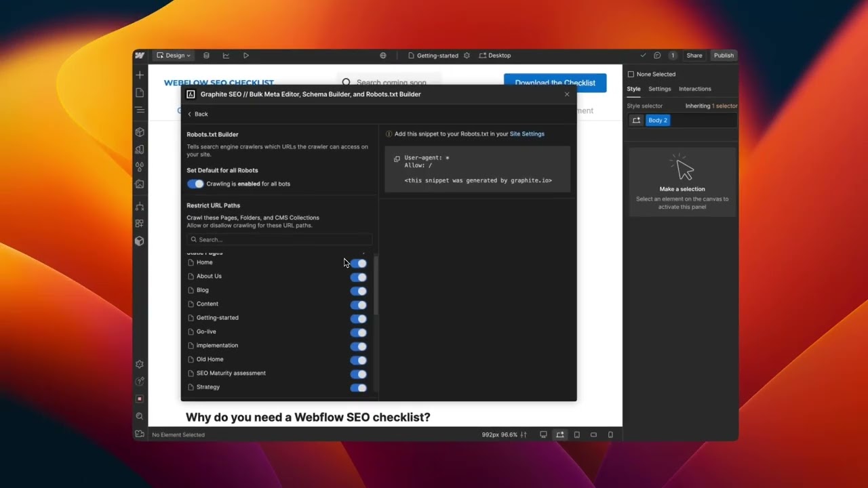Click the Preview play icon

(245, 56)
